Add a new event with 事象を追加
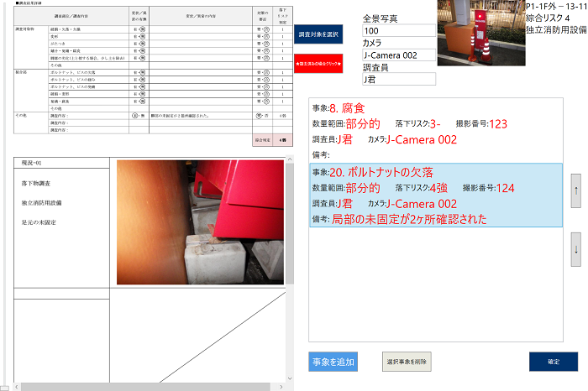This screenshot has width=588, height=391. coord(333,362)
